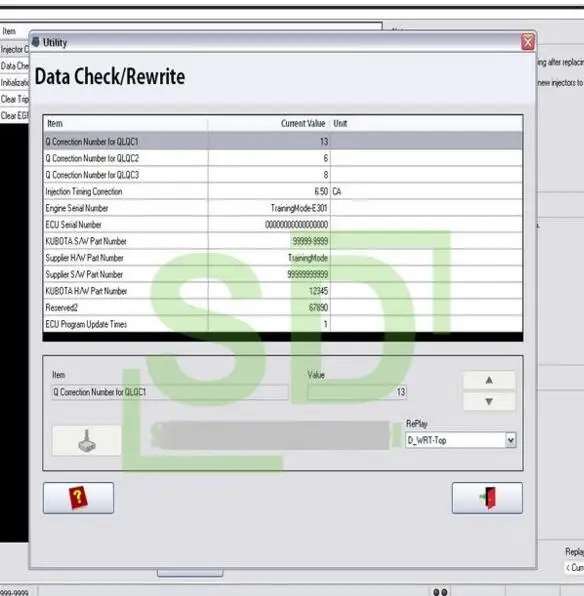The height and width of the screenshot is (596, 584).
Task: Click the Item name text field
Action: pos(170,392)
